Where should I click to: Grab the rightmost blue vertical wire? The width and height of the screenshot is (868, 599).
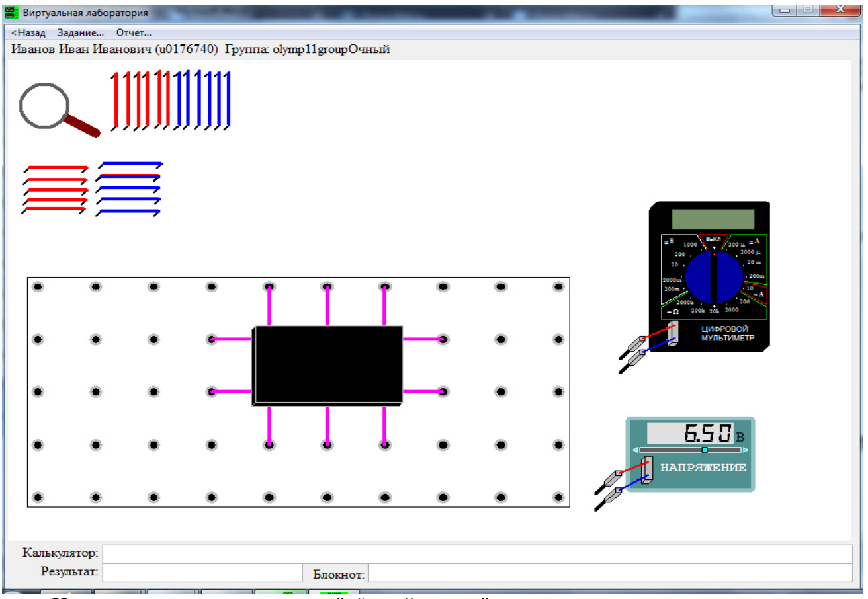click(x=228, y=100)
